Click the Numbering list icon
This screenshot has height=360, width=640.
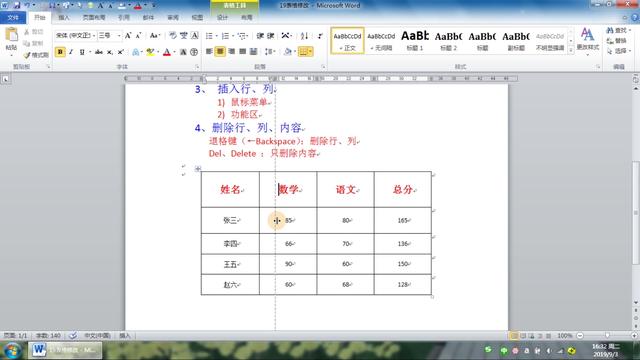click(x=225, y=36)
